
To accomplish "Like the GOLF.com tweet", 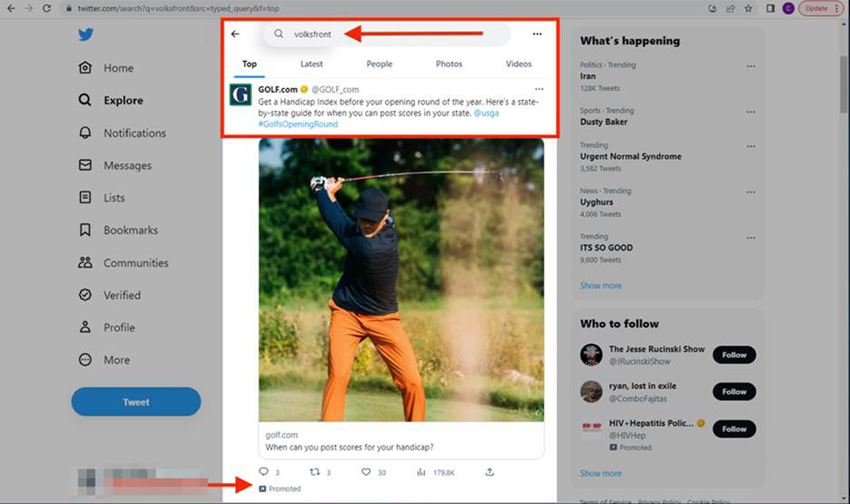I will click(366, 472).
